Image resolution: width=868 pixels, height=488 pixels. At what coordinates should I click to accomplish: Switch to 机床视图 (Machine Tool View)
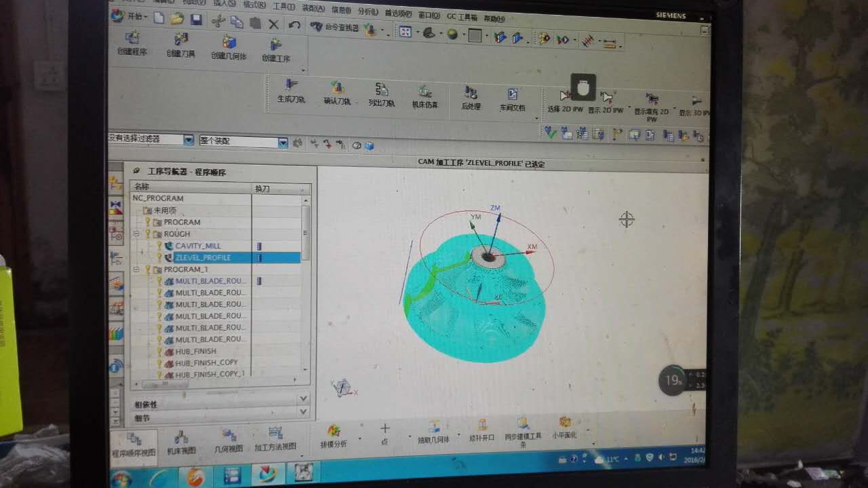181,442
